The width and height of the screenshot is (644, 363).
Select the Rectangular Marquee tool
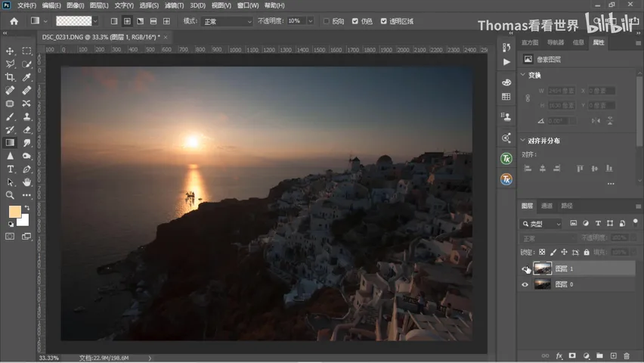coord(26,51)
